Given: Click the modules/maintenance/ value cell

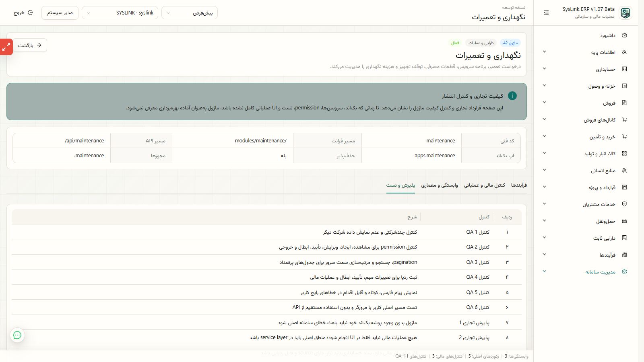Looking at the screenshot, I should [233, 141].
